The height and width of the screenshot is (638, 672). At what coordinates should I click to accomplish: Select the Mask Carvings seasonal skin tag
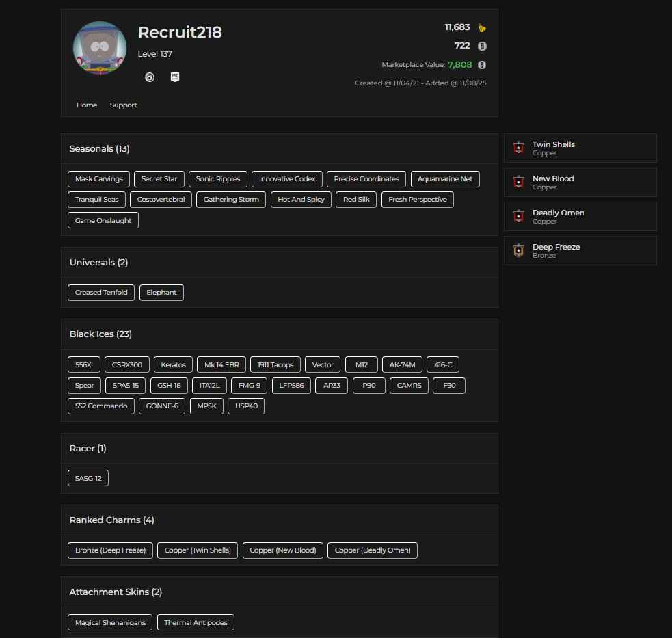(98, 179)
